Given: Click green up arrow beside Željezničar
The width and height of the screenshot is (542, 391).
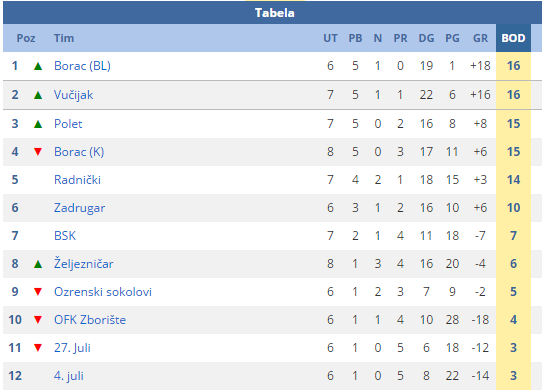Looking at the screenshot, I should pyautogui.click(x=38, y=264).
